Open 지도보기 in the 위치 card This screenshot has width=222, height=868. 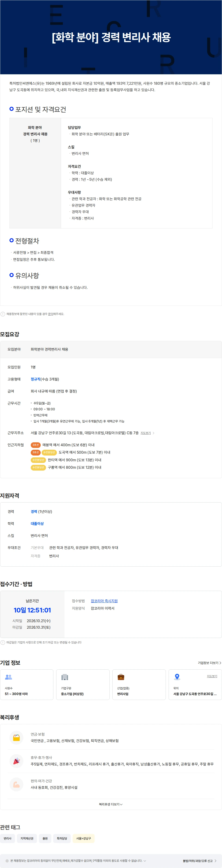tap(212, 676)
